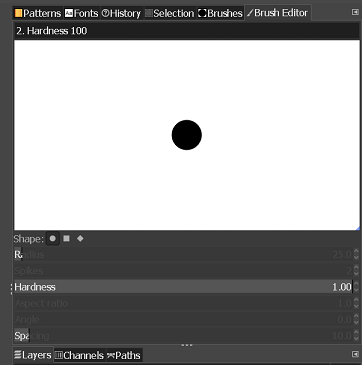Click the Angle slider
The height and width of the screenshot is (365, 362).
(183, 319)
